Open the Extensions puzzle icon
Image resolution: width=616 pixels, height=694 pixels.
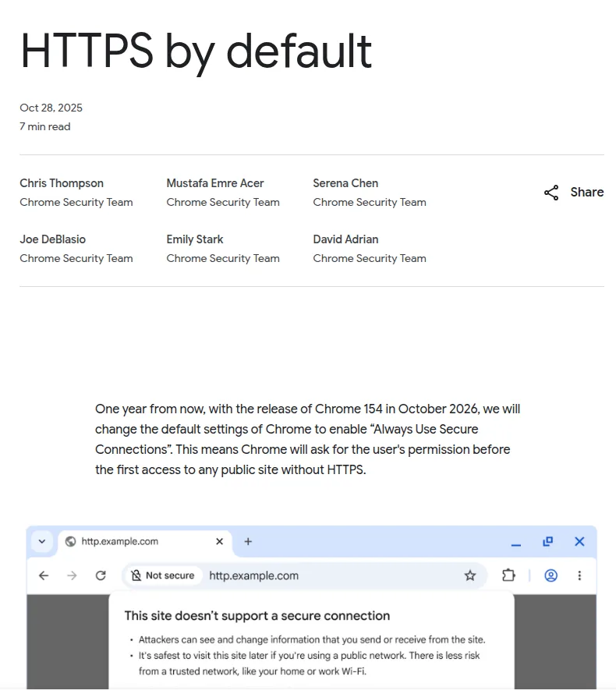point(508,575)
